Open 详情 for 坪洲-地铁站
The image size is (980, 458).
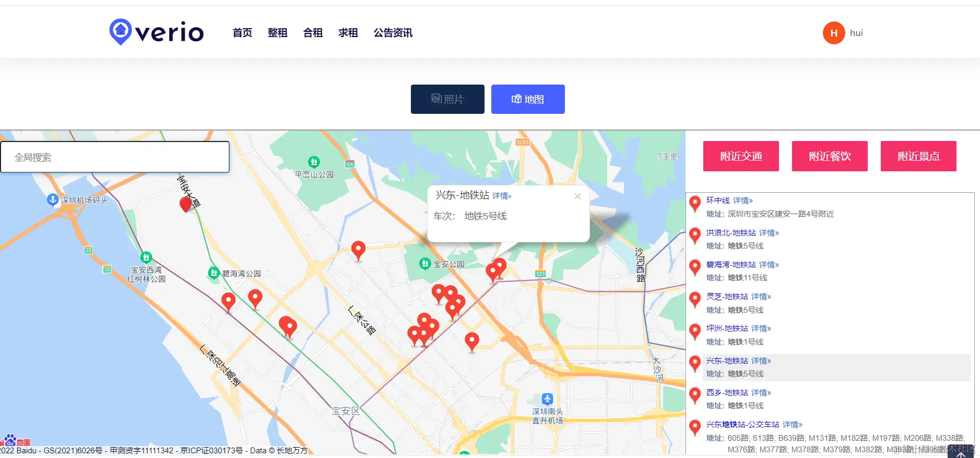point(761,328)
